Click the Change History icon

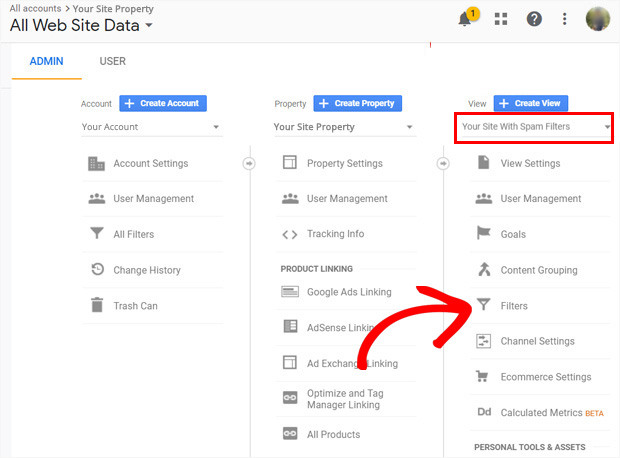pos(97,270)
